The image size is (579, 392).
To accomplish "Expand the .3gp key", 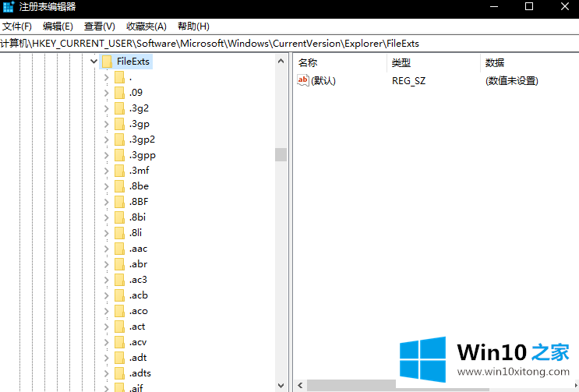I will pos(106,124).
